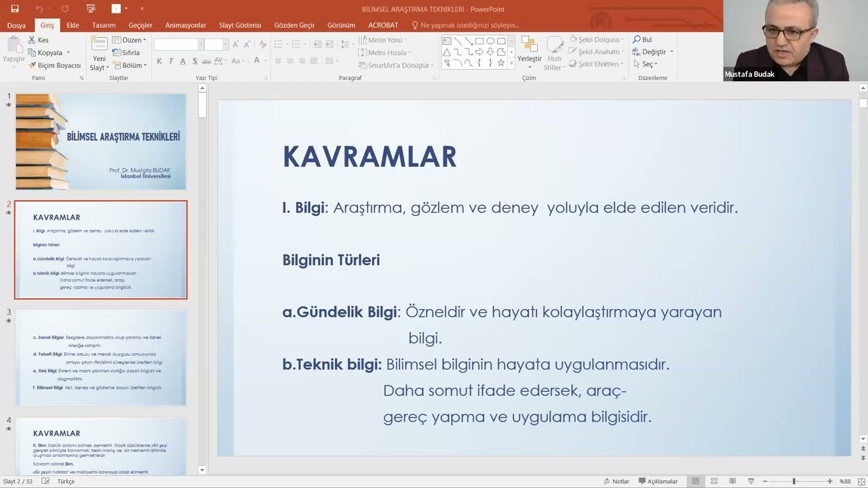Click the zoom in plus button
This screenshot has width=868, height=488.
point(830,481)
